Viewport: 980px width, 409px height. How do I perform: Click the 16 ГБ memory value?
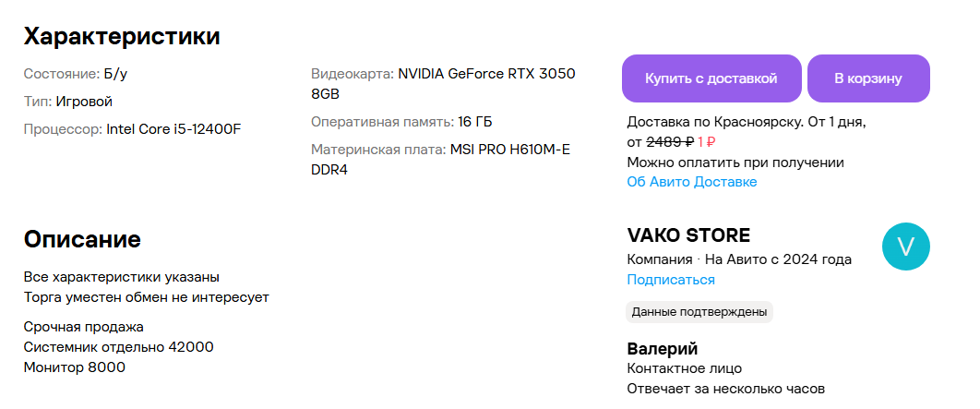[x=475, y=122]
